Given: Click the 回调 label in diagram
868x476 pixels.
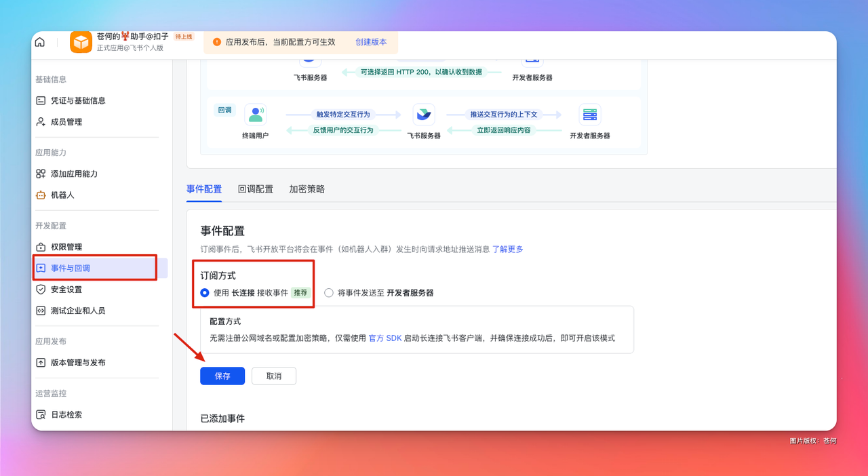Looking at the screenshot, I should tap(224, 110).
